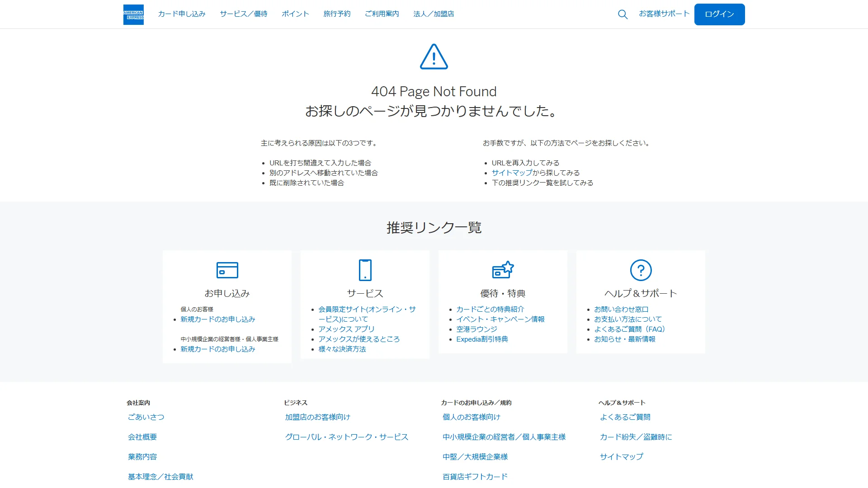Open the カードごとの特典紹介 link
Screen dimensions: 868x488
pos(490,310)
